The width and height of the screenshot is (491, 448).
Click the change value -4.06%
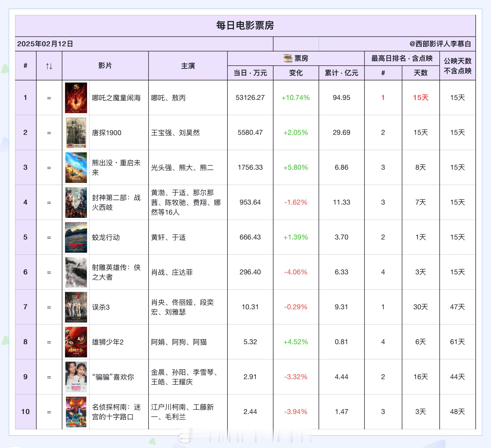[296, 272]
